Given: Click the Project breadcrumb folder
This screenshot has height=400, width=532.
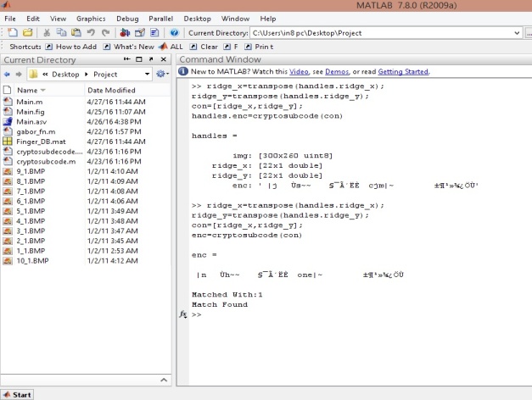Looking at the screenshot, I should click(105, 75).
